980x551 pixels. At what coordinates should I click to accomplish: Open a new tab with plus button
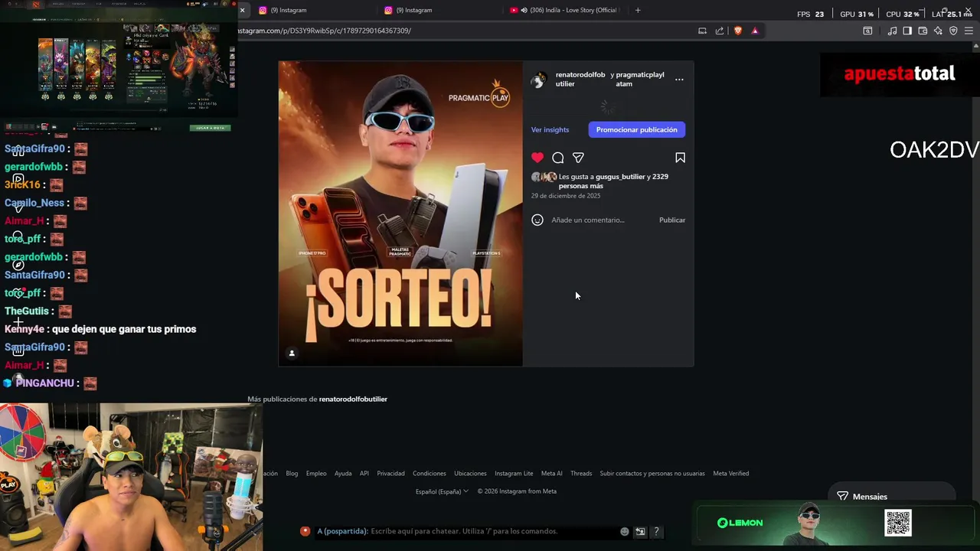point(638,10)
